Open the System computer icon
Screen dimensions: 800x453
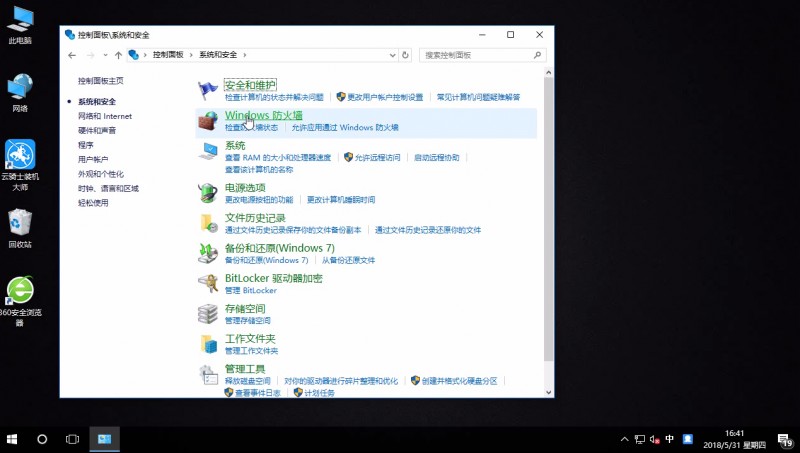pyautogui.click(x=208, y=151)
